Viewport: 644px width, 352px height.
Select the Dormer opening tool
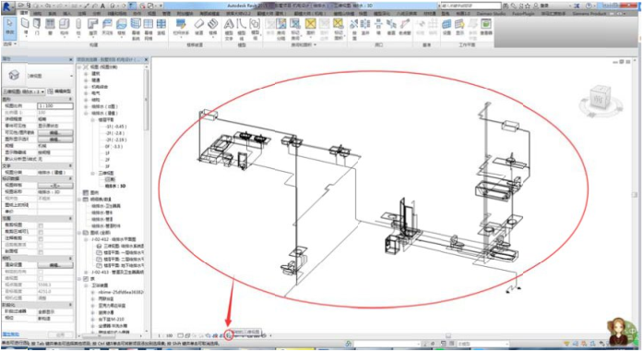tap(404, 27)
